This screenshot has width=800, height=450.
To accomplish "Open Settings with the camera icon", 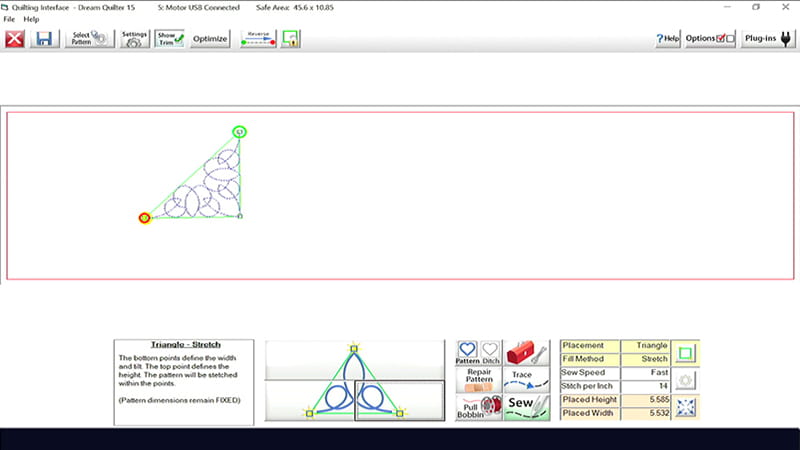I will pyautogui.click(x=134, y=39).
